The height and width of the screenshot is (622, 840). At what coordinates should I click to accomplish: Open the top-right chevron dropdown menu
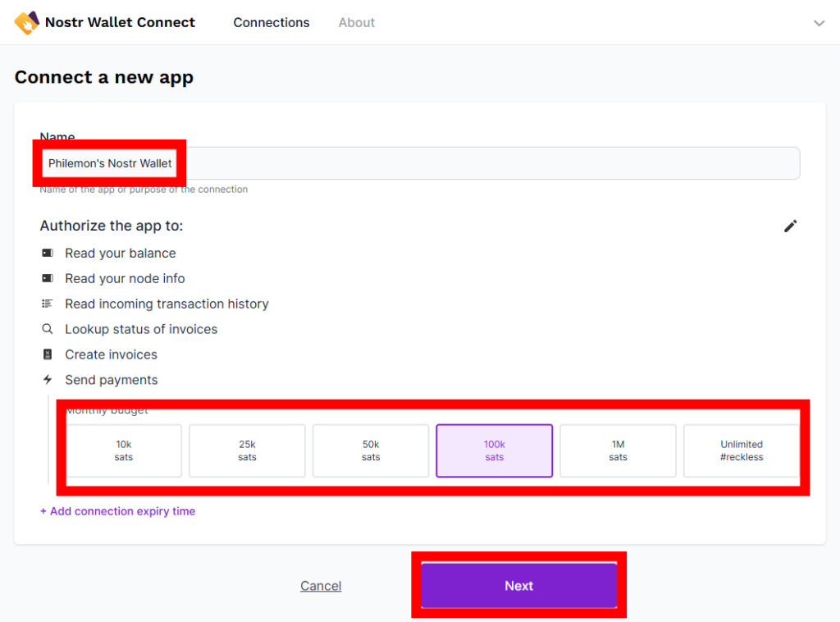point(819,23)
